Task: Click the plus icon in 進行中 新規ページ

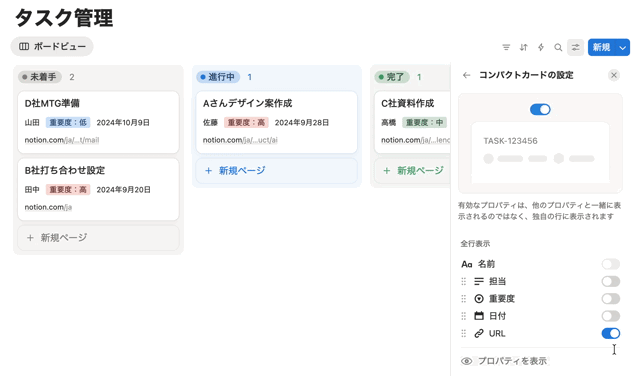Action: [209, 171]
